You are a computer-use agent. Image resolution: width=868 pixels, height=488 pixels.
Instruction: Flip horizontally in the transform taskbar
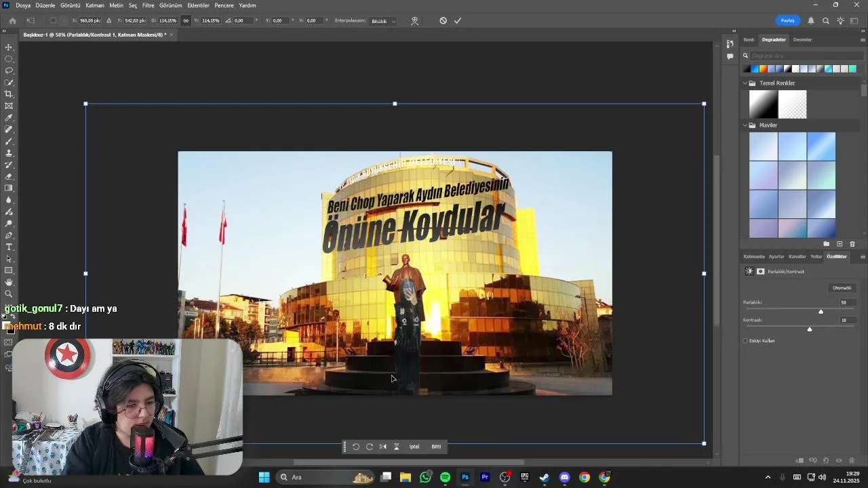tap(383, 447)
